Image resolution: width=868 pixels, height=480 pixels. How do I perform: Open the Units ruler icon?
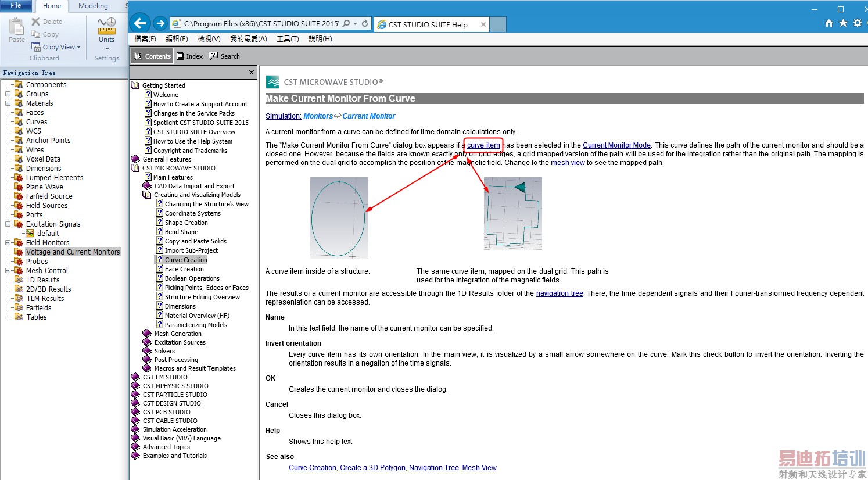[x=106, y=26]
